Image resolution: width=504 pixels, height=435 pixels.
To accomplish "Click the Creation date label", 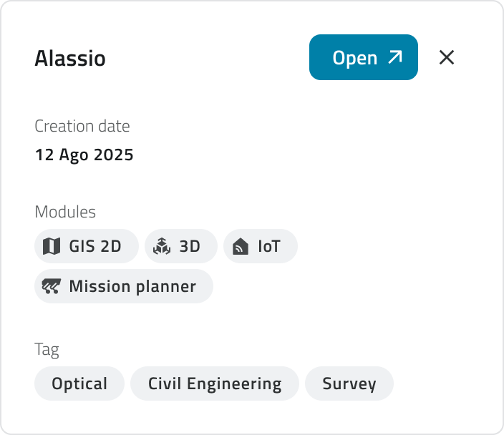I will (82, 127).
